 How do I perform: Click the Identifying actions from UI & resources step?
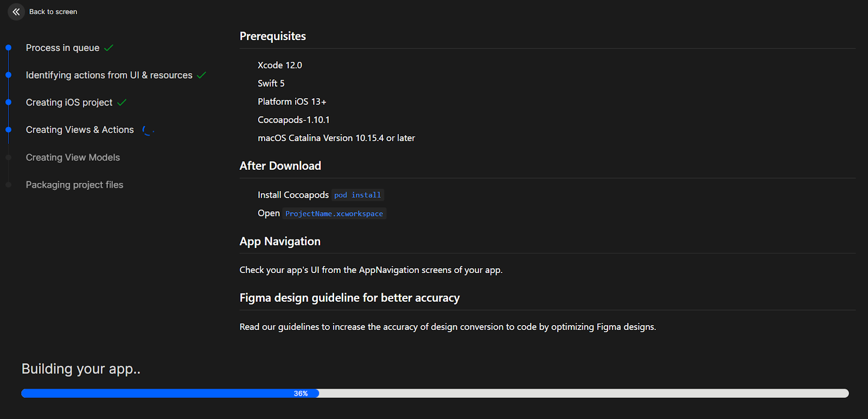pyautogui.click(x=109, y=75)
